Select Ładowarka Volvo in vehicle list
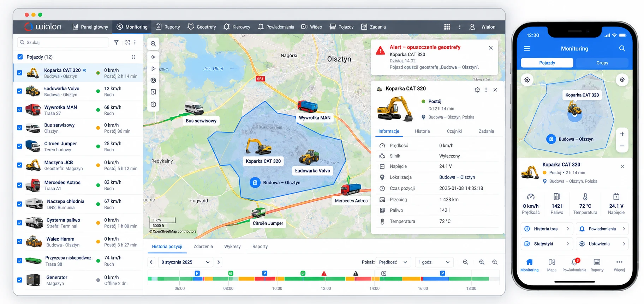 pyautogui.click(x=78, y=91)
